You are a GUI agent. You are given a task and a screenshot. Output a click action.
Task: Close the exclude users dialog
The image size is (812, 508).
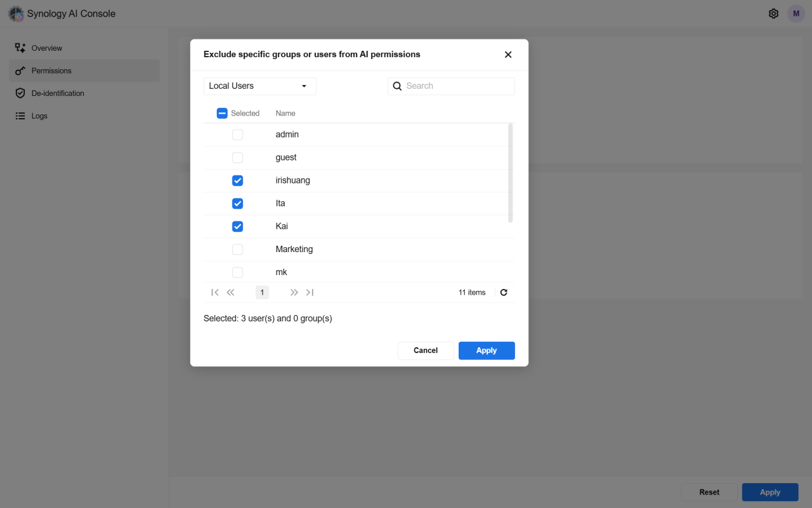click(x=507, y=55)
